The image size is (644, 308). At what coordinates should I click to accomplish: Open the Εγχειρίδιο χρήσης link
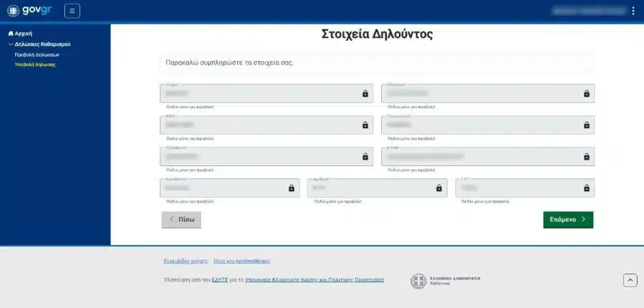click(x=186, y=261)
